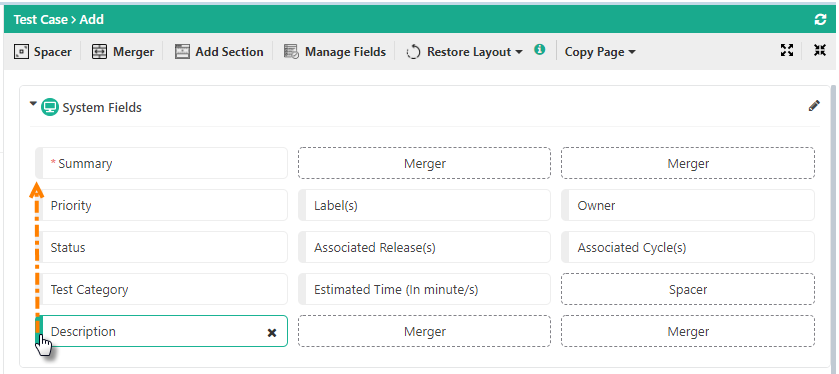
Task: Select the Status field
Action: (162, 247)
